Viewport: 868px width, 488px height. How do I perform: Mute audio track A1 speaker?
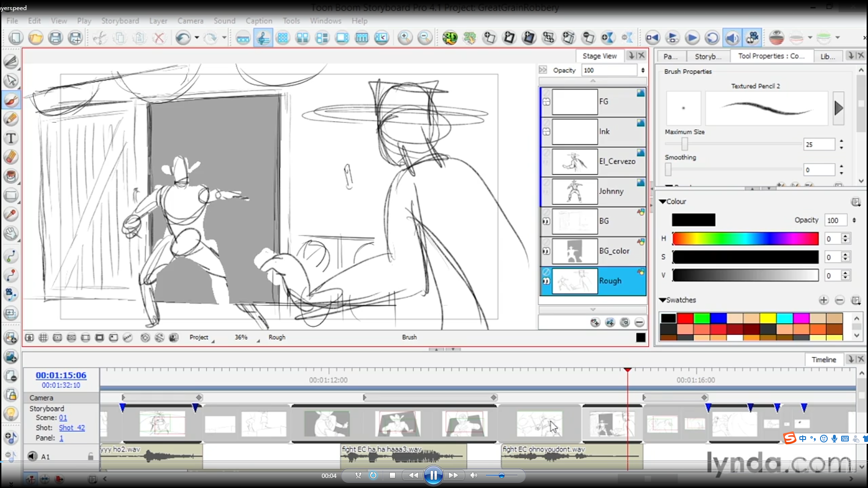tap(32, 456)
